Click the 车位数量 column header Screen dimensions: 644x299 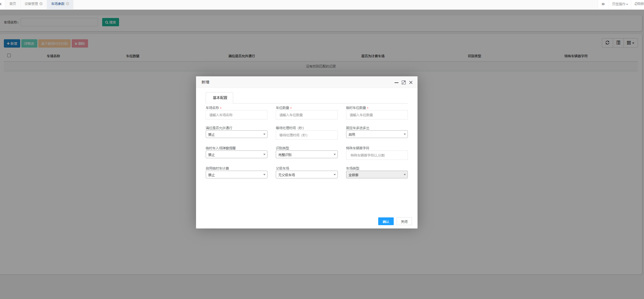click(x=133, y=56)
